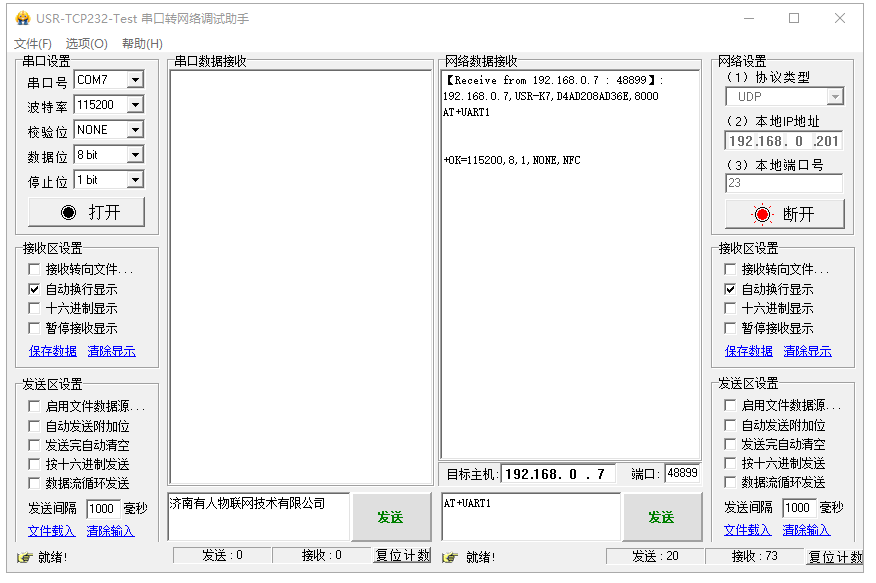
Task: Click the app icon in title bar
Action: click(22, 19)
